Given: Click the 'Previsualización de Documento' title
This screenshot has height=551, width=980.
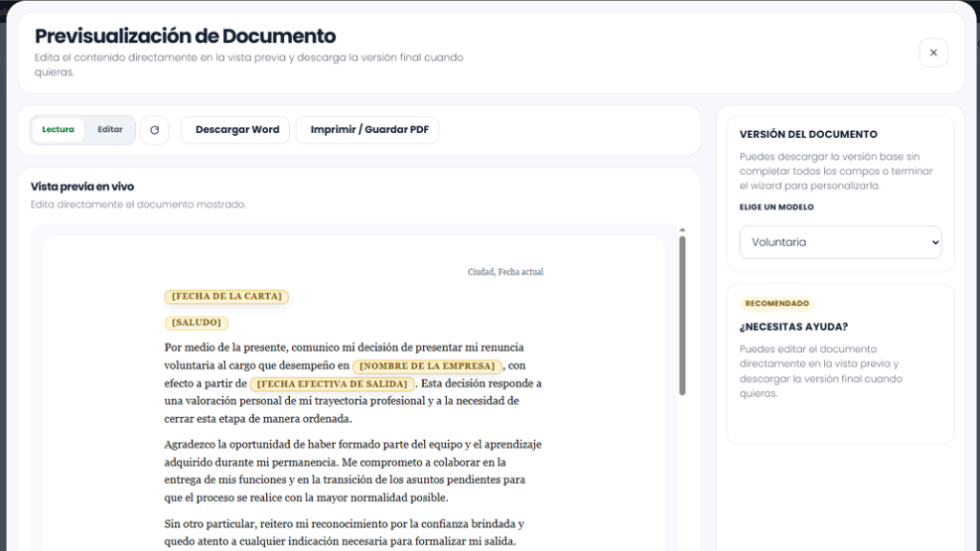Looking at the screenshot, I should (x=185, y=36).
